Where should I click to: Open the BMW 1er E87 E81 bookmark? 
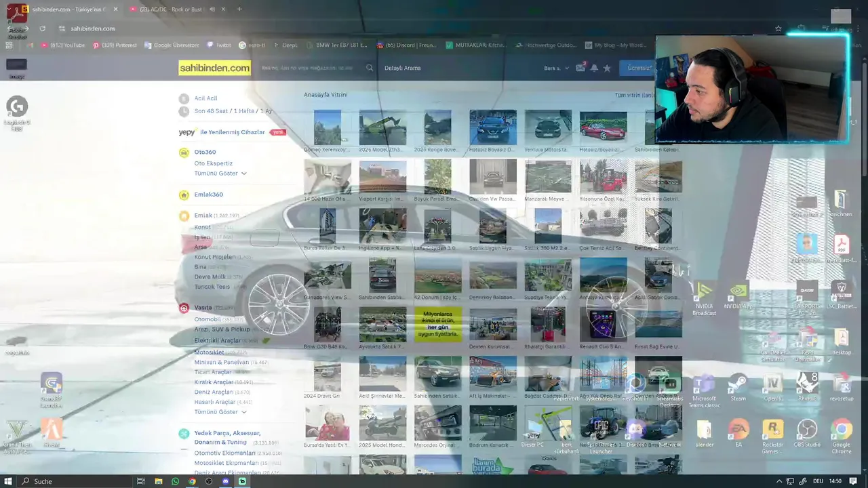coord(336,45)
